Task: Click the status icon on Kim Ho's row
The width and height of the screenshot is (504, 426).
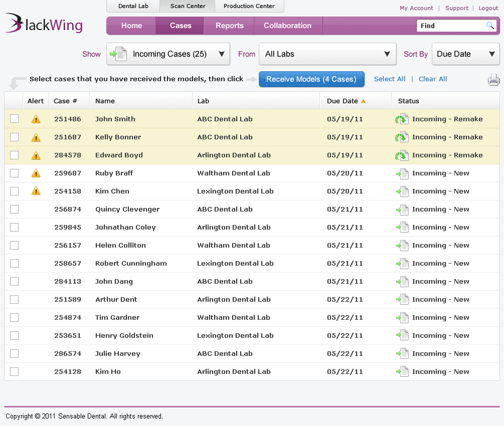Action: tap(402, 372)
